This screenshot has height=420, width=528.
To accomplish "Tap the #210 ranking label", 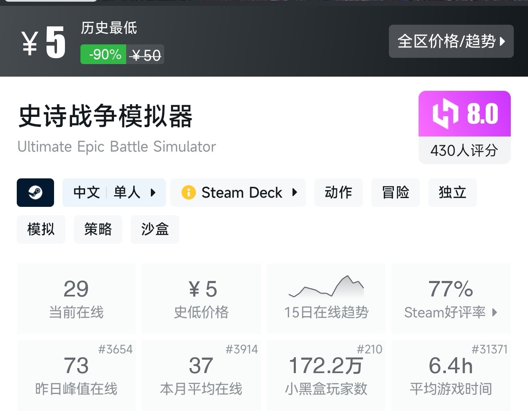I will (x=369, y=349).
